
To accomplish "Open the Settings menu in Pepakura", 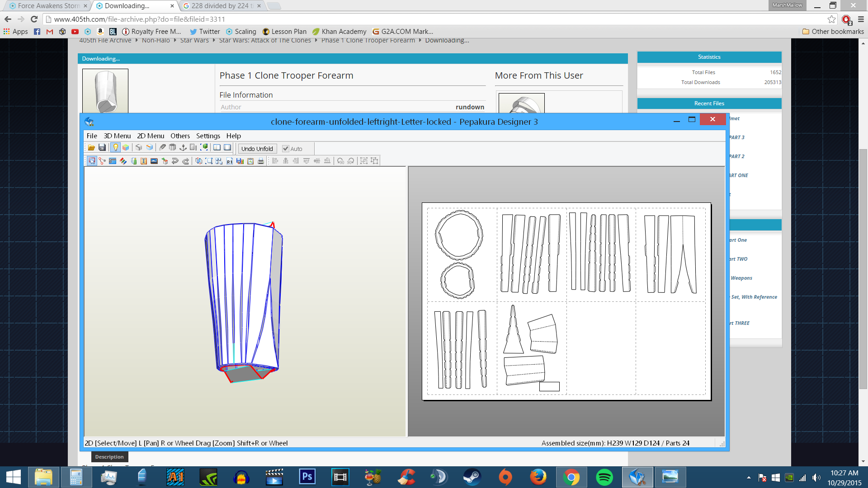I will coord(208,136).
